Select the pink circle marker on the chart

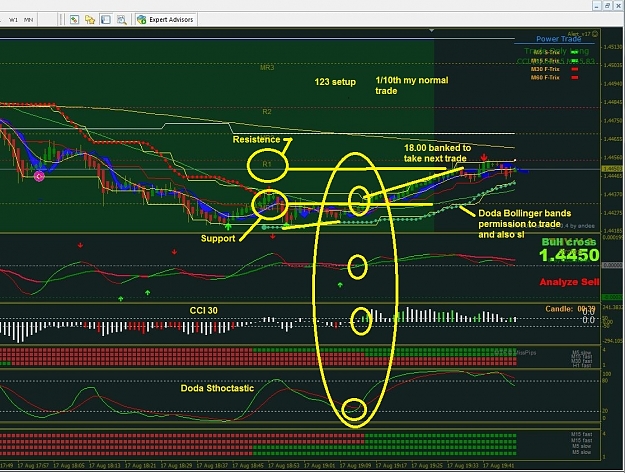click(x=39, y=176)
